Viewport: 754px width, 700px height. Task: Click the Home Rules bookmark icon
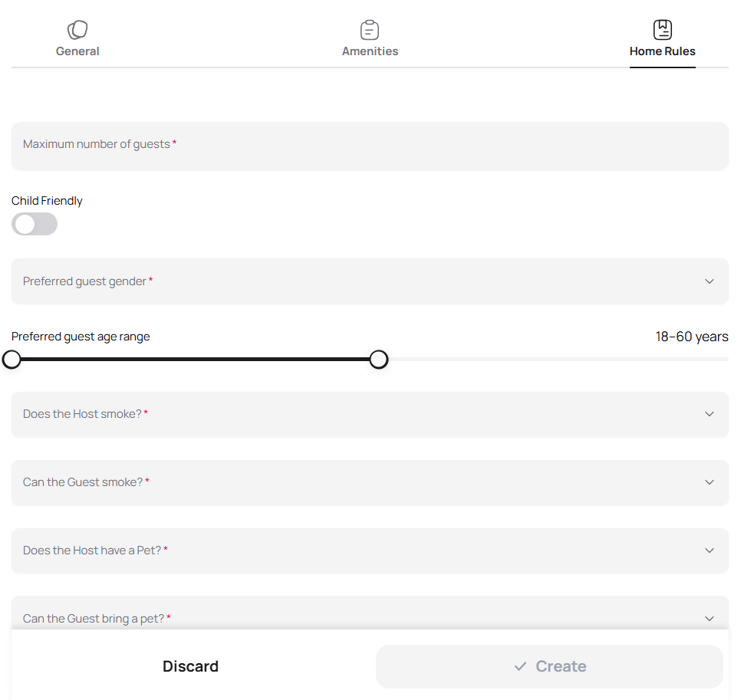[x=662, y=30]
